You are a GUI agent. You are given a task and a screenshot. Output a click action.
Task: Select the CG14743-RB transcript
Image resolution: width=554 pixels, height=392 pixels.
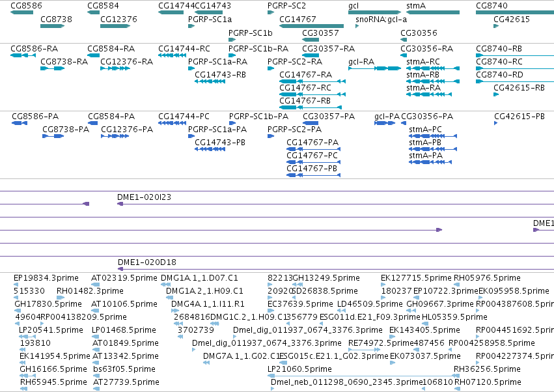tap(210, 81)
